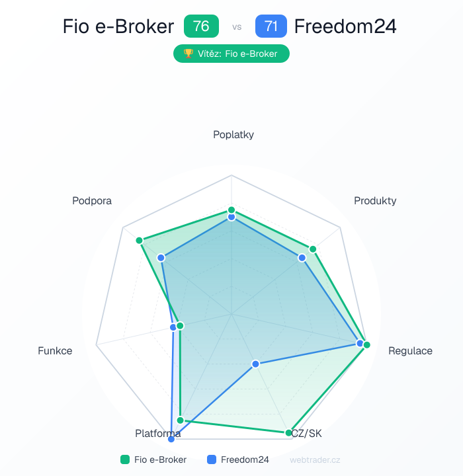
Task: Click the trophy icon in winner badge
Action: click(x=188, y=54)
